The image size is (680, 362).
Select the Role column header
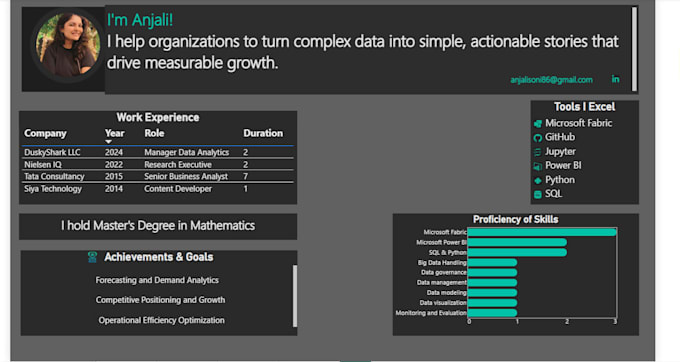[154, 133]
